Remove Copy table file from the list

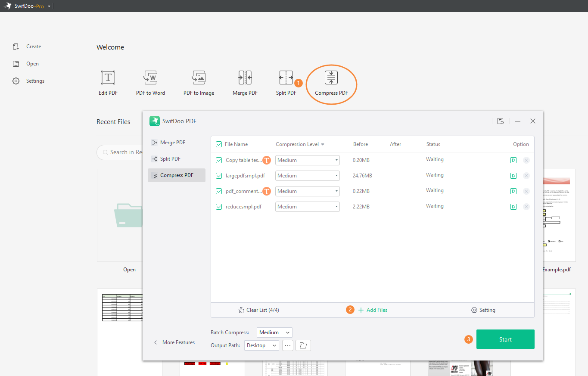526,160
